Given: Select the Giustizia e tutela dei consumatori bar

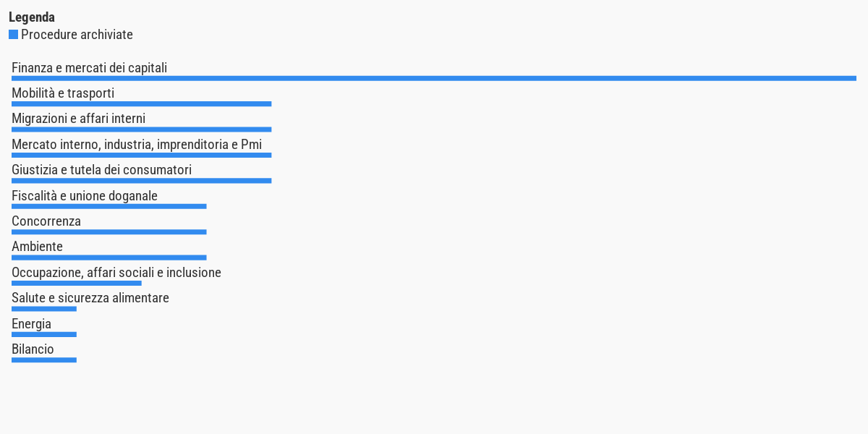Looking at the screenshot, I should 141,181.
